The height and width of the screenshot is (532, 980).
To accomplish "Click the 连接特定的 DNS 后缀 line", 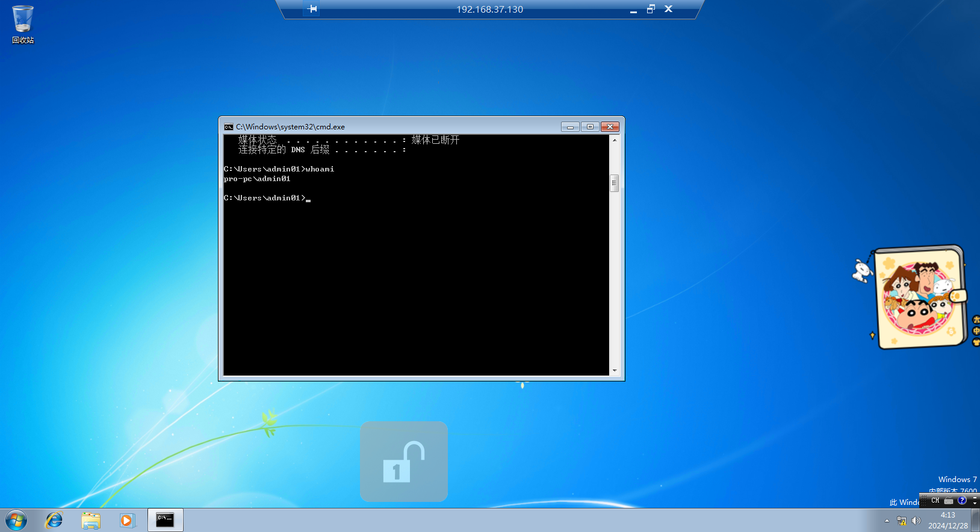I will point(322,149).
